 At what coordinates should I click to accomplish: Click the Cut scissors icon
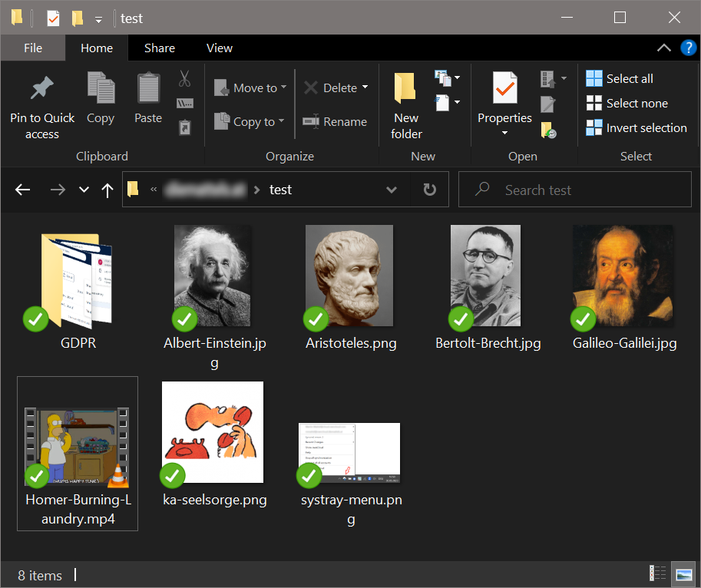(184, 78)
